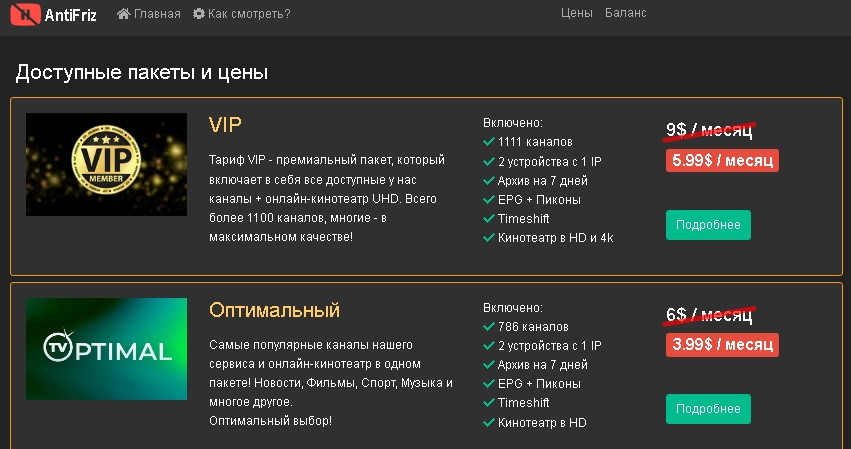The image size is (851, 449).
Task: Click checkmark icon next to 1111 каналов
Action: click(x=488, y=142)
